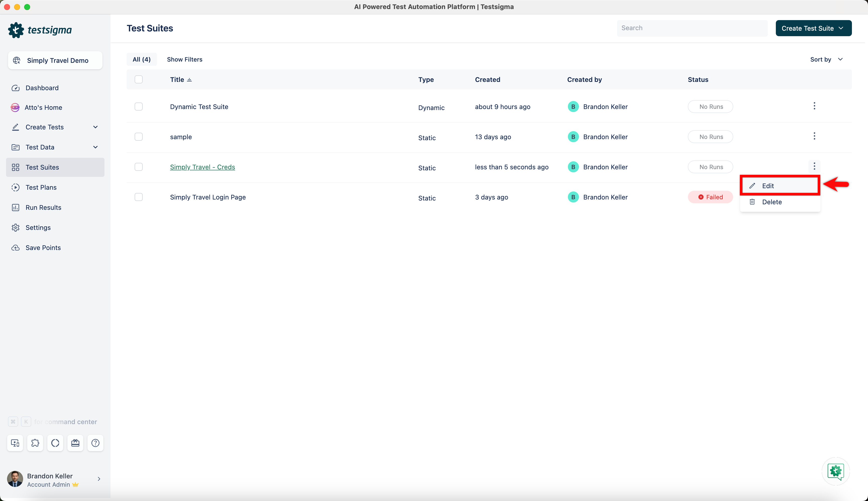868x501 pixels.
Task: Open the help question mark icon
Action: (95, 443)
